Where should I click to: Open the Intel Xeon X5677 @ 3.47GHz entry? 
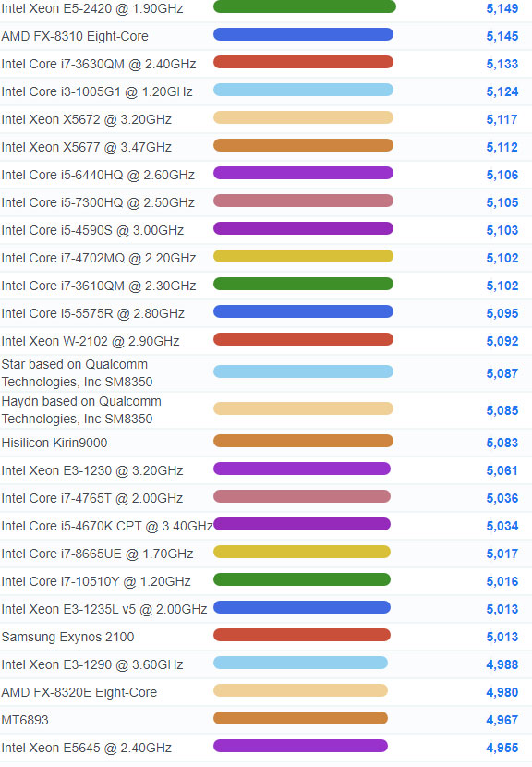87,147
